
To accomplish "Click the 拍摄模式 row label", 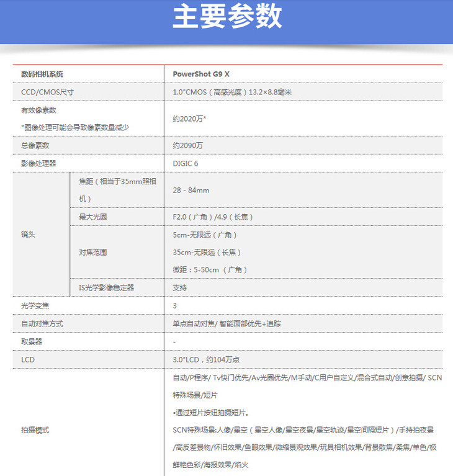I will [x=35, y=429].
